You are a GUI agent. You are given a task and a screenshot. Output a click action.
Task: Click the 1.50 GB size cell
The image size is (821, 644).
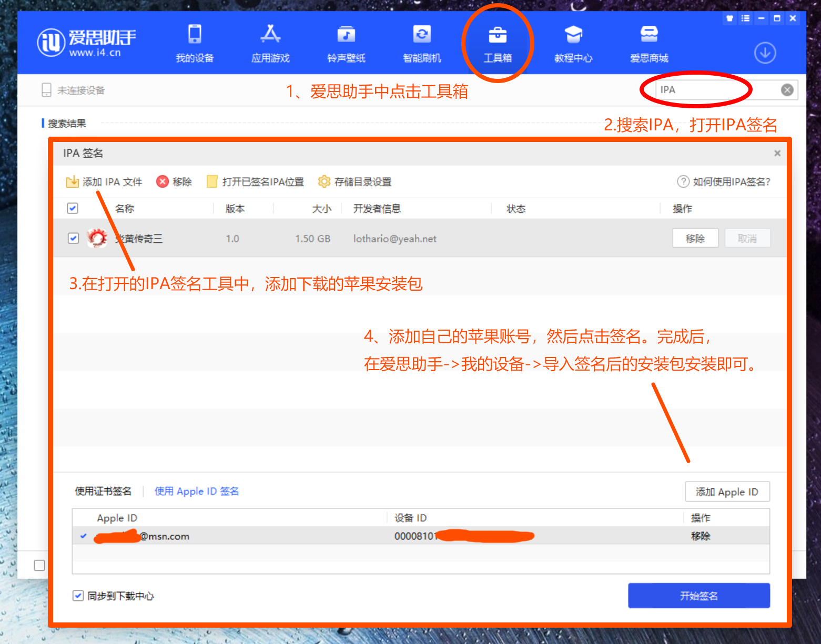313,239
